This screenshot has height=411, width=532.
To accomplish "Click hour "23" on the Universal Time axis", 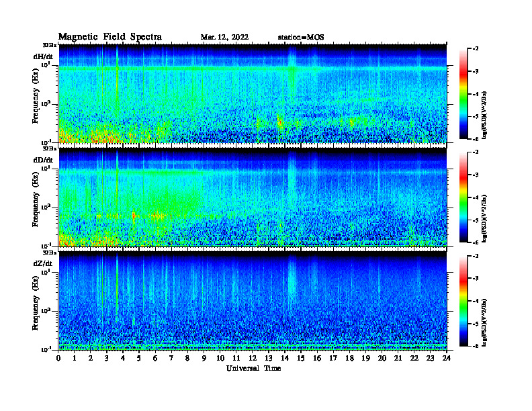I will click(430, 359).
